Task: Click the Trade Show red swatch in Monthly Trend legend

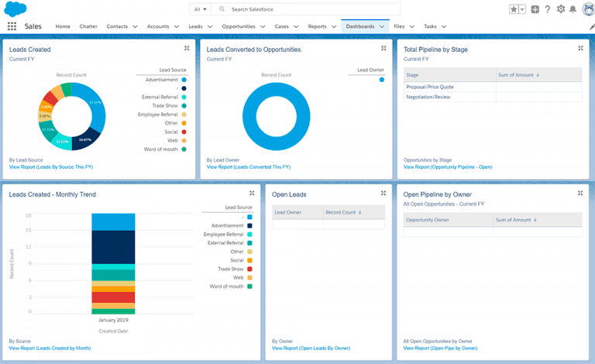Action: [249, 269]
